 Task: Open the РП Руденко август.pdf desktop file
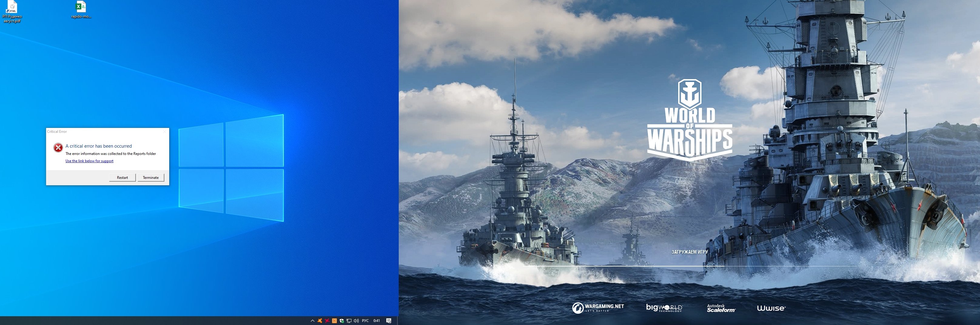[x=12, y=12]
